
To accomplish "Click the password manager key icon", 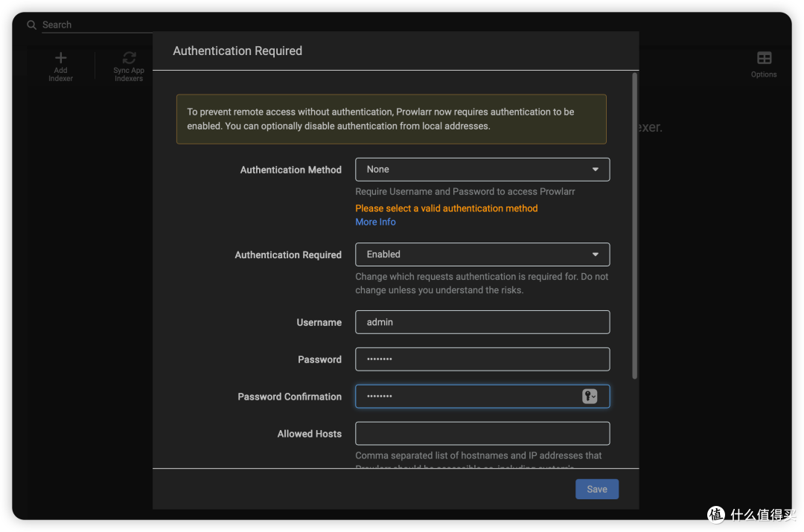I will pos(590,396).
